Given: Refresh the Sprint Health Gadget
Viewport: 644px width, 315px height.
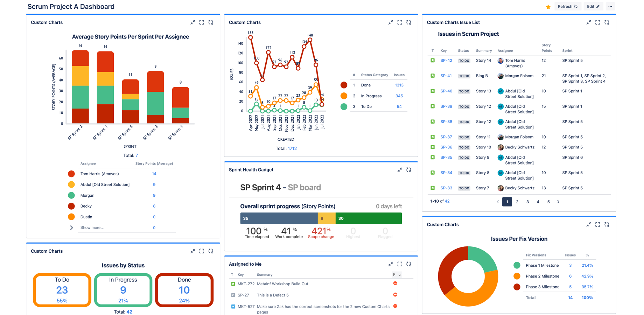Looking at the screenshot, I should coord(409,170).
